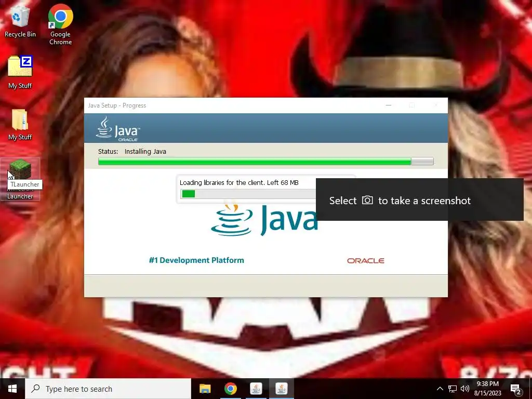Switch to Chrome on the taskbar
The image size is (532, 399).
click(230, 389)
